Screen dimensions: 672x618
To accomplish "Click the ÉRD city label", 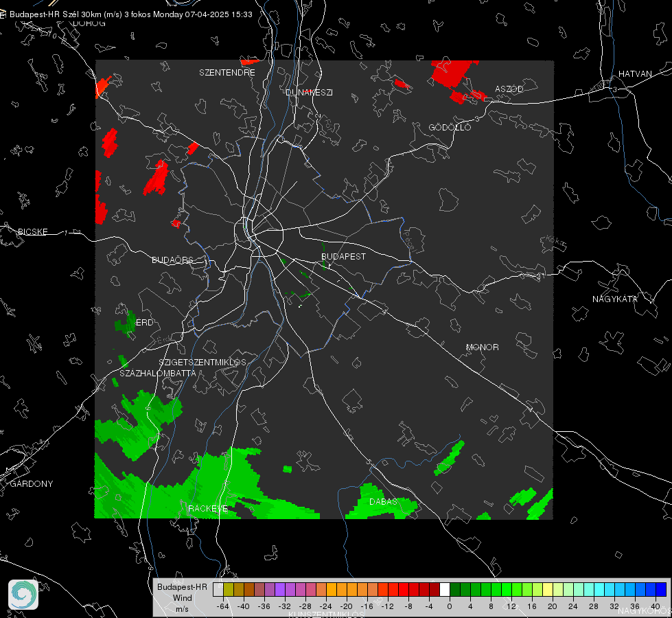I will [144, 323].
